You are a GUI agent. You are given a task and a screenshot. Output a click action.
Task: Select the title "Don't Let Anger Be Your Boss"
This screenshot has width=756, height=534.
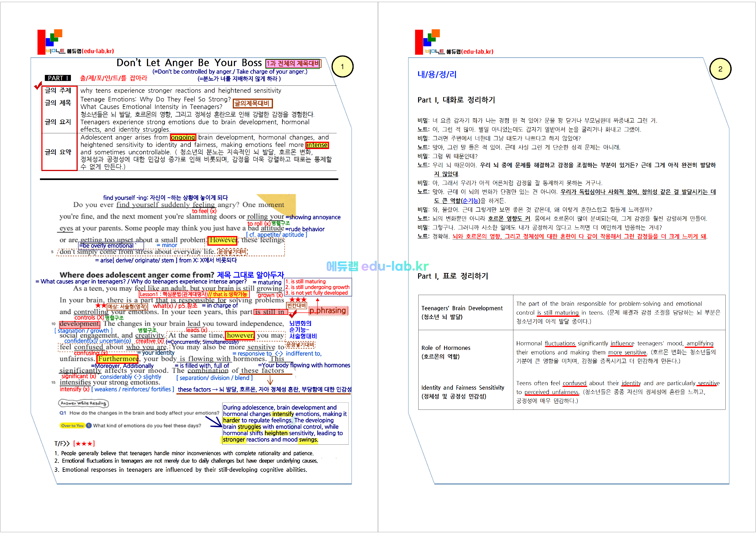click(189, 62)
